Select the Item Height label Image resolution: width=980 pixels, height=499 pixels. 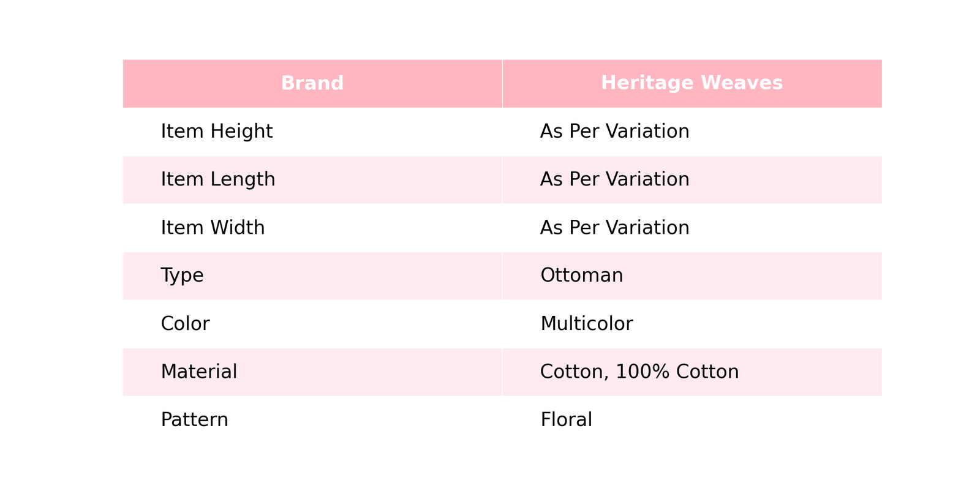tap(217, 132)
